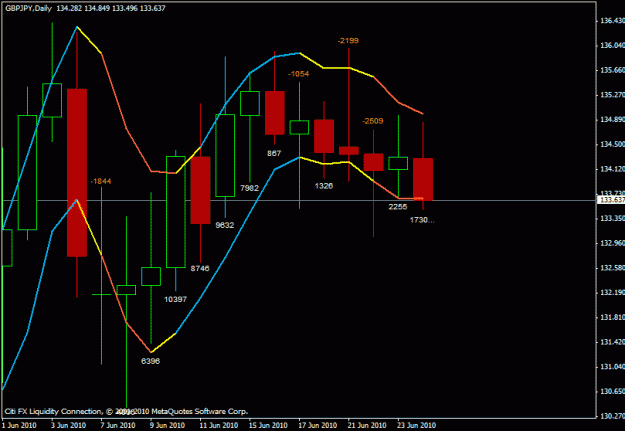This screenshot has width=625, height=431.
Task: Click the GBPJPY,Daily chart title
Action: pos(28,8)
